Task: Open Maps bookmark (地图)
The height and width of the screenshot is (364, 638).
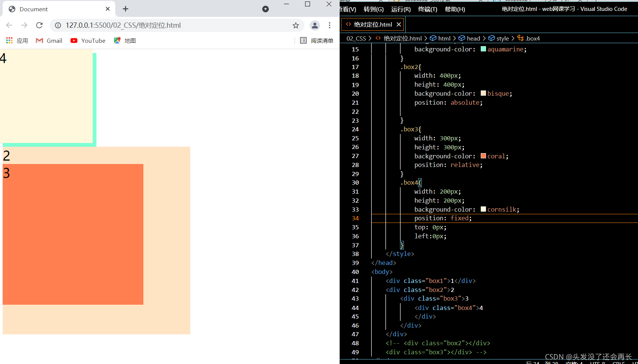Action: [125, 41]
